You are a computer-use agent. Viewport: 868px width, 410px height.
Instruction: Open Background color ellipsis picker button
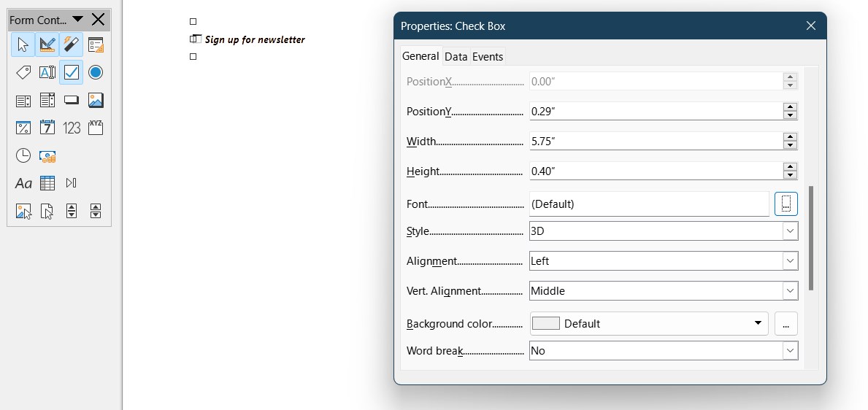(x=786, y=324)
